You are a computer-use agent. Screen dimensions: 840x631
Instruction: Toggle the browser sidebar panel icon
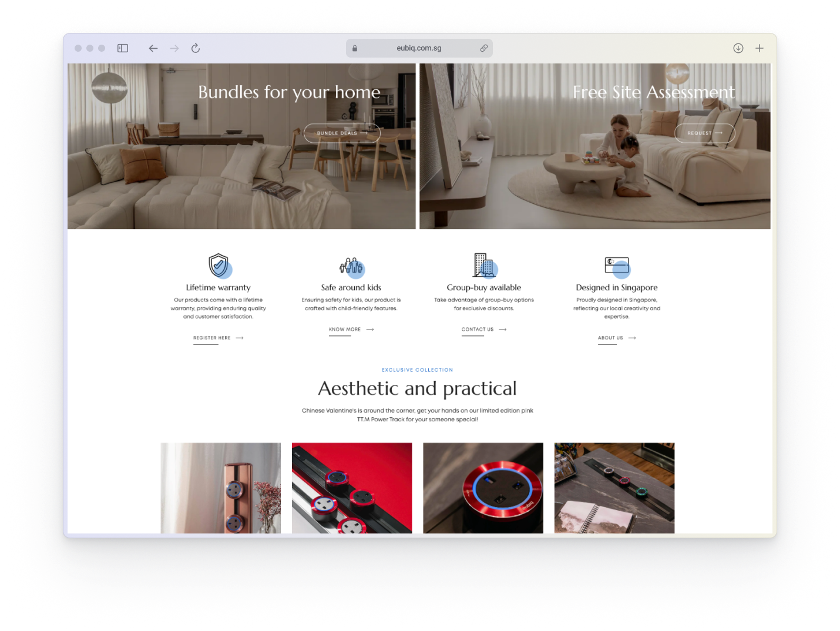point(123,48)
